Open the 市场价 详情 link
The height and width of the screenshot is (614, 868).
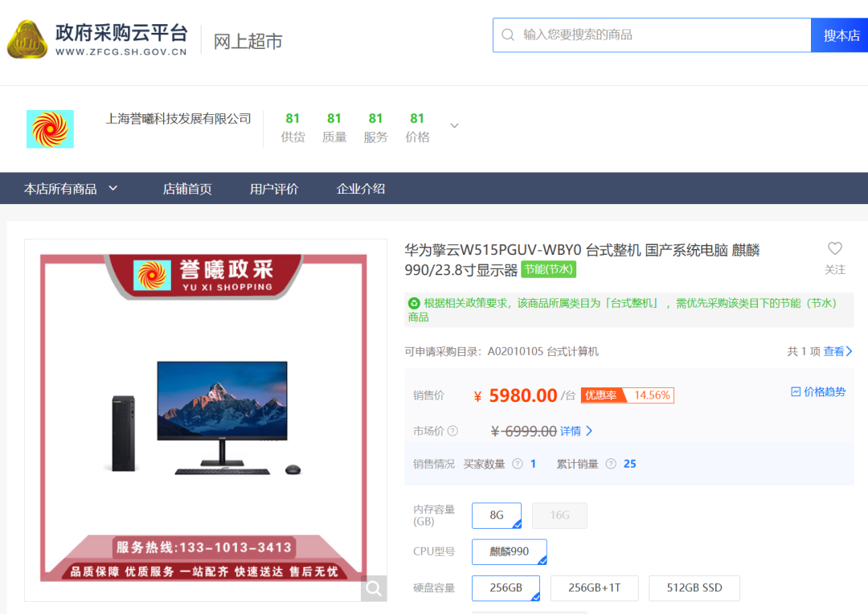(x=576, y=432)
